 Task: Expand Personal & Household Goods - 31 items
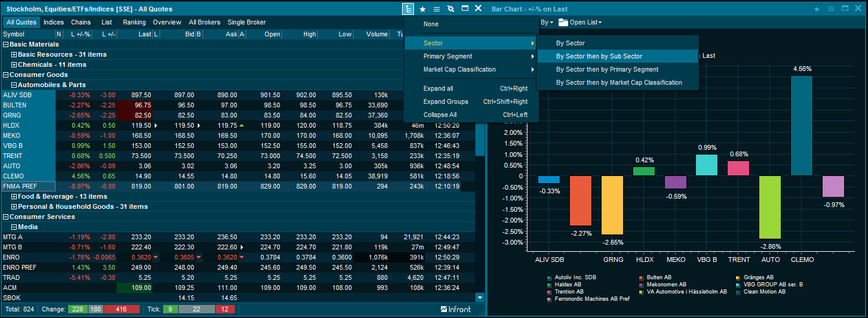(14, 206)
